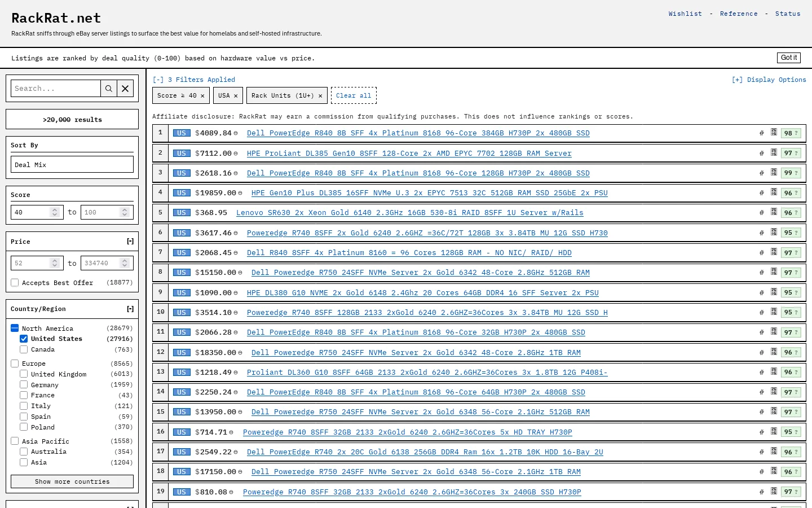Screen dimensions: 812x508
Task: Remove the Rack Units (1U+) filter chip
Action: pyautogui.click(x=320, y=96)
